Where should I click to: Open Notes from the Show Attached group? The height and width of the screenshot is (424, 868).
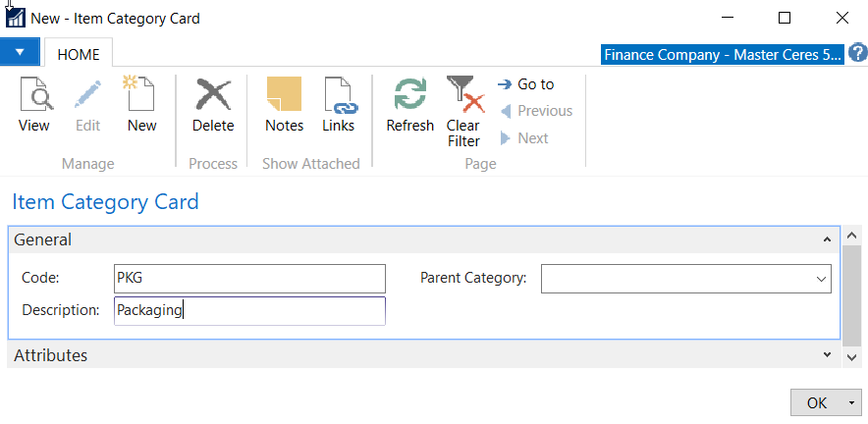coord(284,97)
